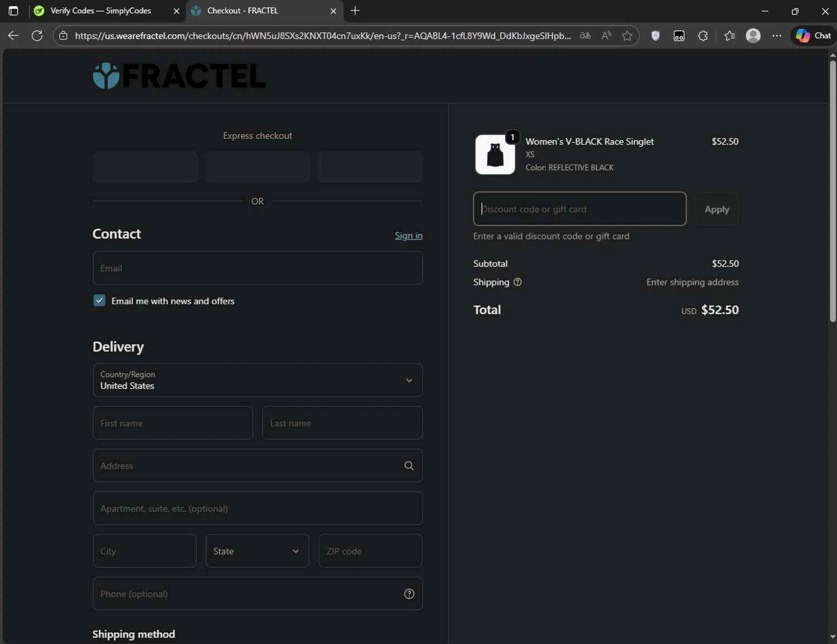Open the Favorites list icon

point(729,36)
